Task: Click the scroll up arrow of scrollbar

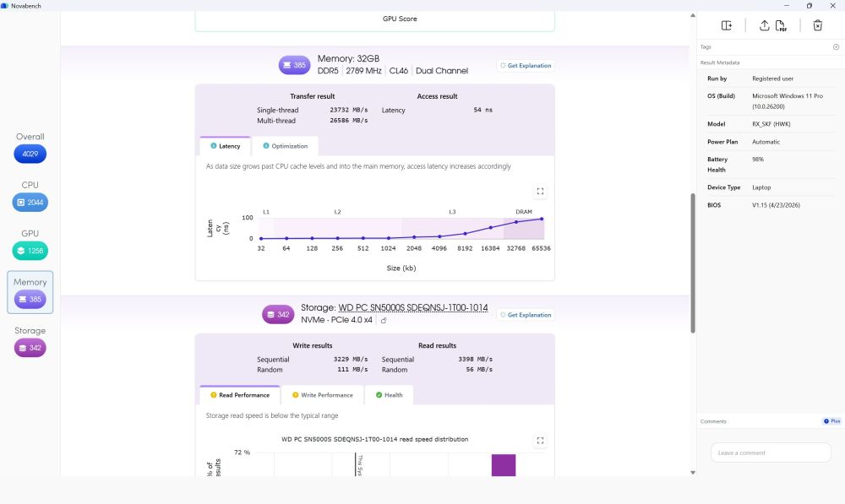Action: (693, 15)
